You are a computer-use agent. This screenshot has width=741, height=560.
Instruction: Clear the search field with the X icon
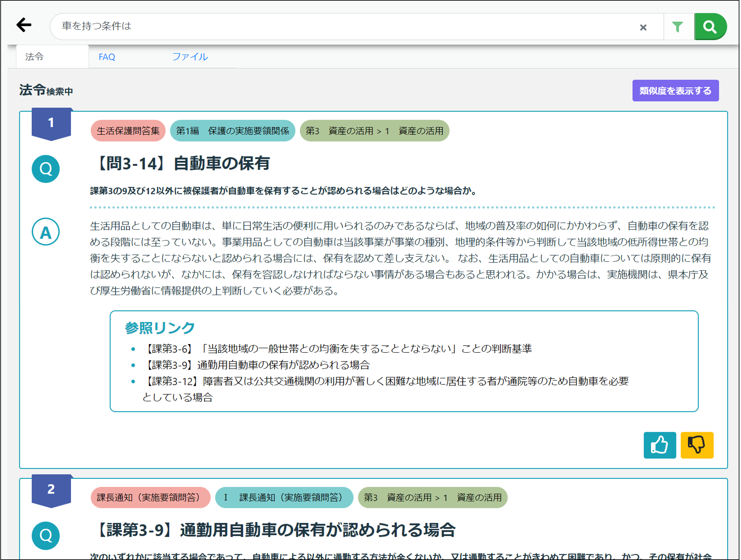pyautogui.click(x=643, y=27)
